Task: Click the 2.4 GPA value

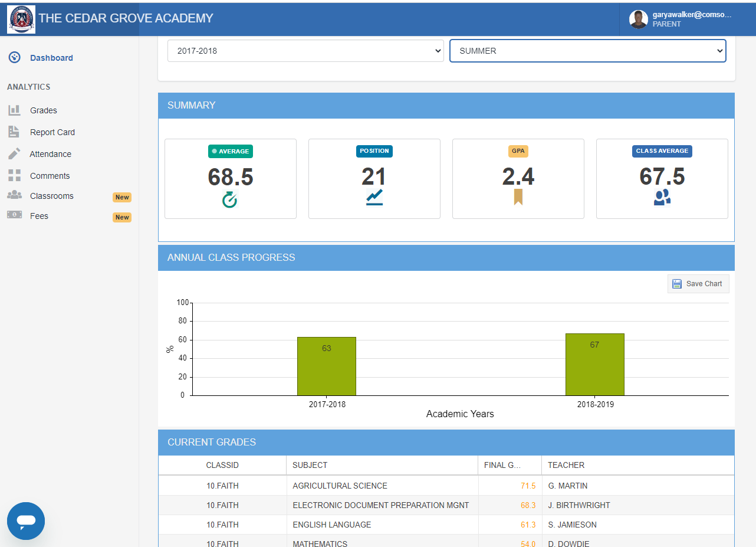Action: [x=518, y=177]
